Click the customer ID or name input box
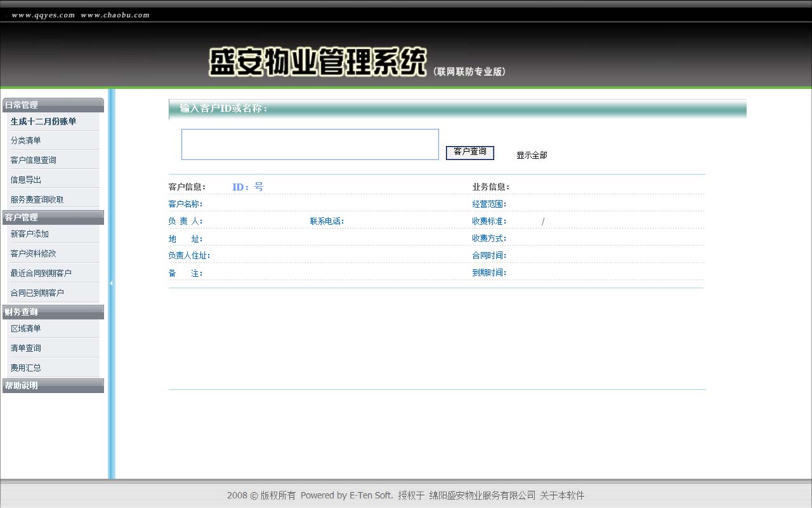This screenshot has height=508, width=812. pyautogui.click(x=310, y=145)
